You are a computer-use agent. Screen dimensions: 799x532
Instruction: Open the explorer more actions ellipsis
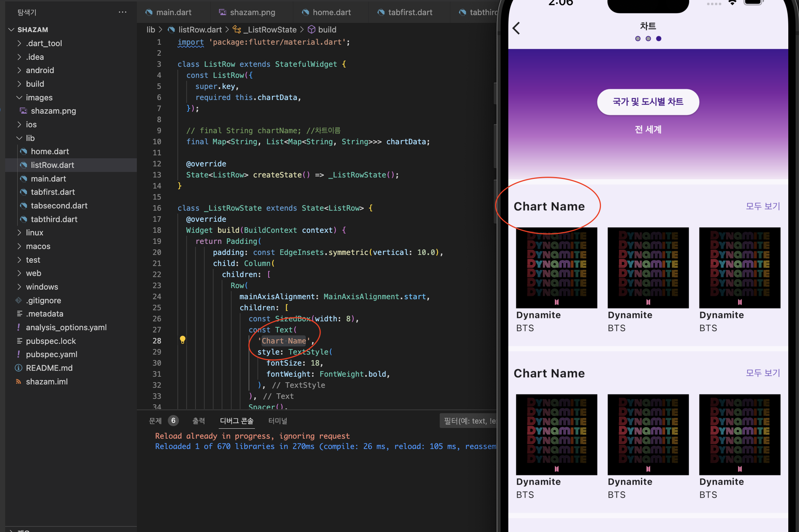coord(122,12)
